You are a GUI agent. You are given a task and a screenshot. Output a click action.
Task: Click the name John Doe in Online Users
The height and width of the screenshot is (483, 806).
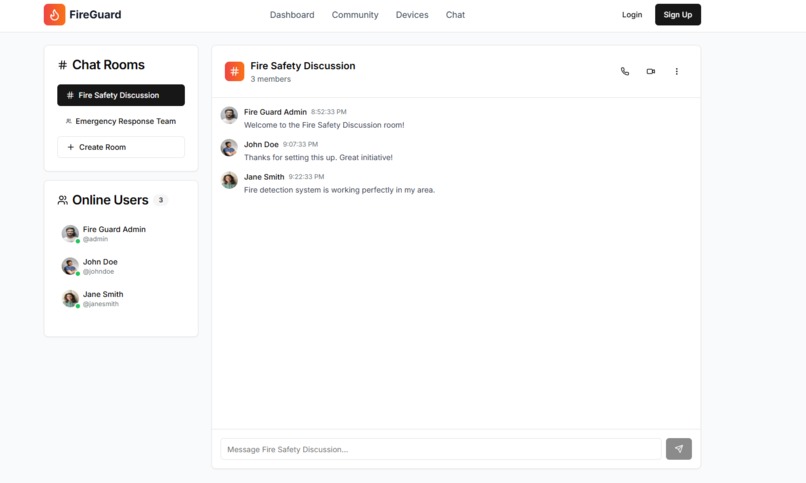pos(100,262)
